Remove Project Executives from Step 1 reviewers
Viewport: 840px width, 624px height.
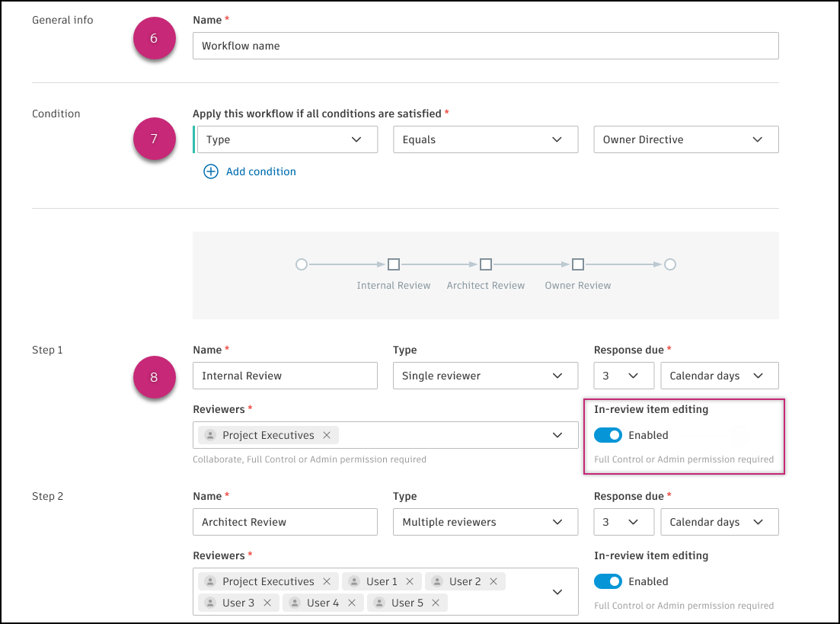[327, 435]
